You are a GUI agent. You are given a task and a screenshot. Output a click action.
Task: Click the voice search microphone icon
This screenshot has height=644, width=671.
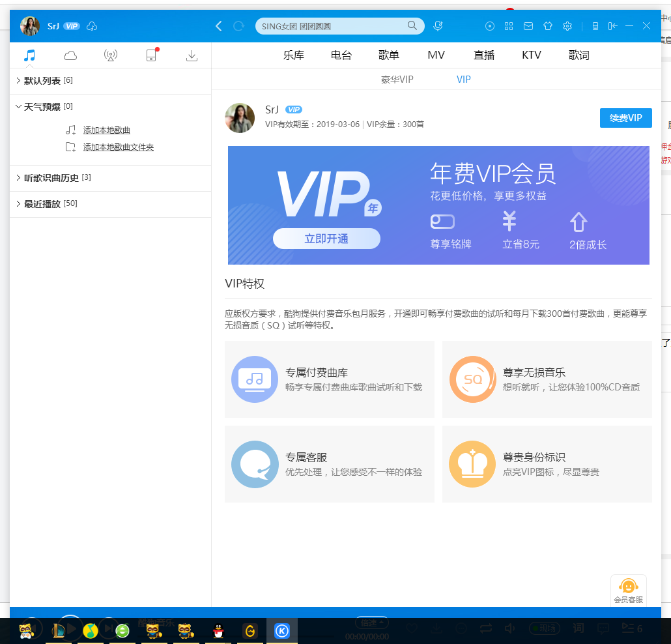click(438, 26)
